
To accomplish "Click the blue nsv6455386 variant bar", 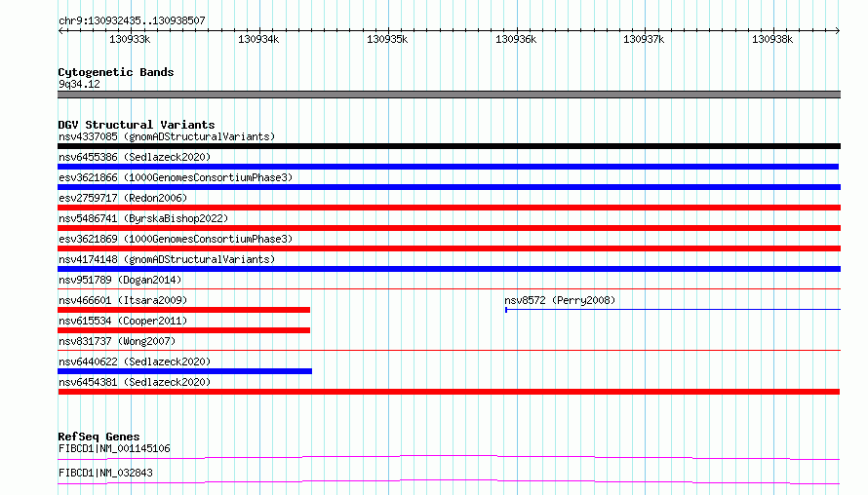I will click(x=448, y=167).
